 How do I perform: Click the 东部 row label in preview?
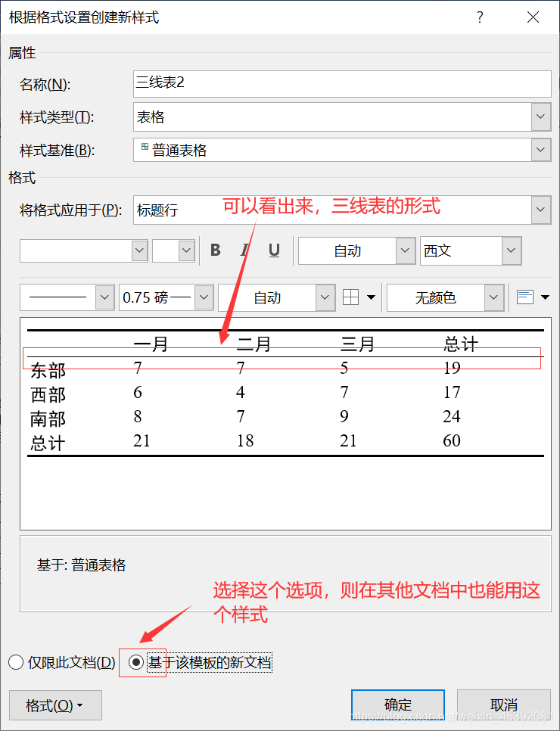click(48, 371)
